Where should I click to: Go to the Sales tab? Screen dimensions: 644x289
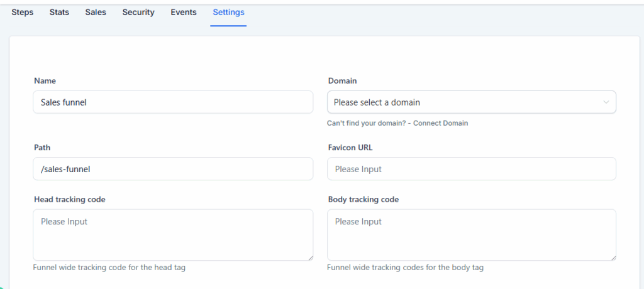click(x=96, y=13)
